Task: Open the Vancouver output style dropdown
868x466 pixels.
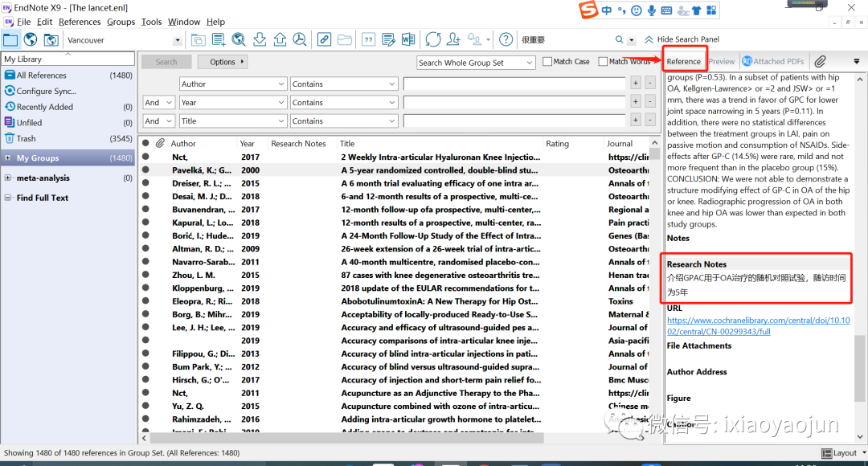Action: (x=177, y=40)
